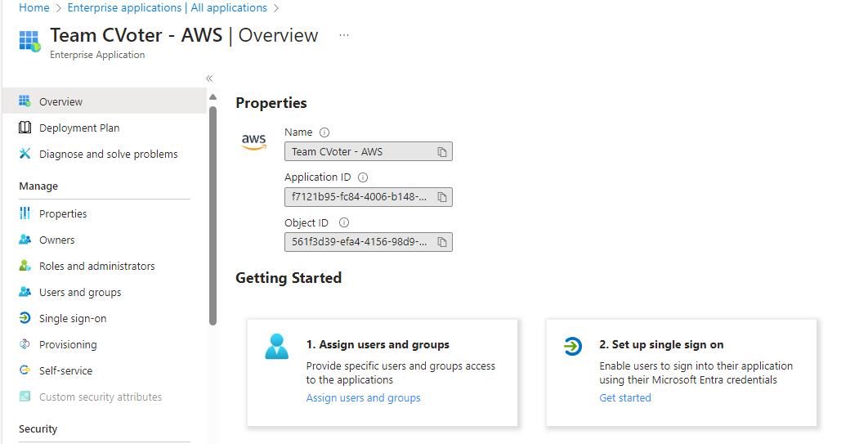
Task: Click the Assign users and groups link
Action: pyautogui.click(x=363, y=397)
